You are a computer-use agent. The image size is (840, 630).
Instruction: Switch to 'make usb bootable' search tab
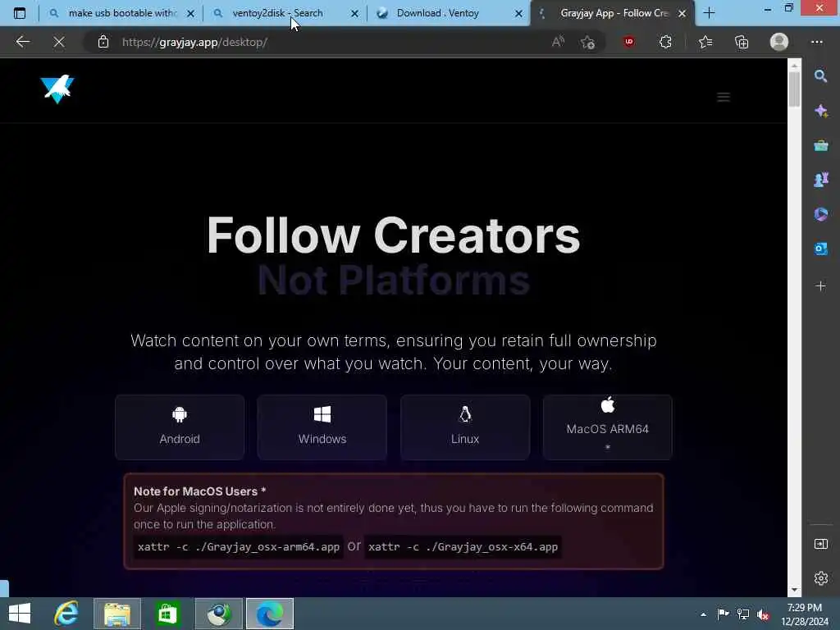[121, 13]
